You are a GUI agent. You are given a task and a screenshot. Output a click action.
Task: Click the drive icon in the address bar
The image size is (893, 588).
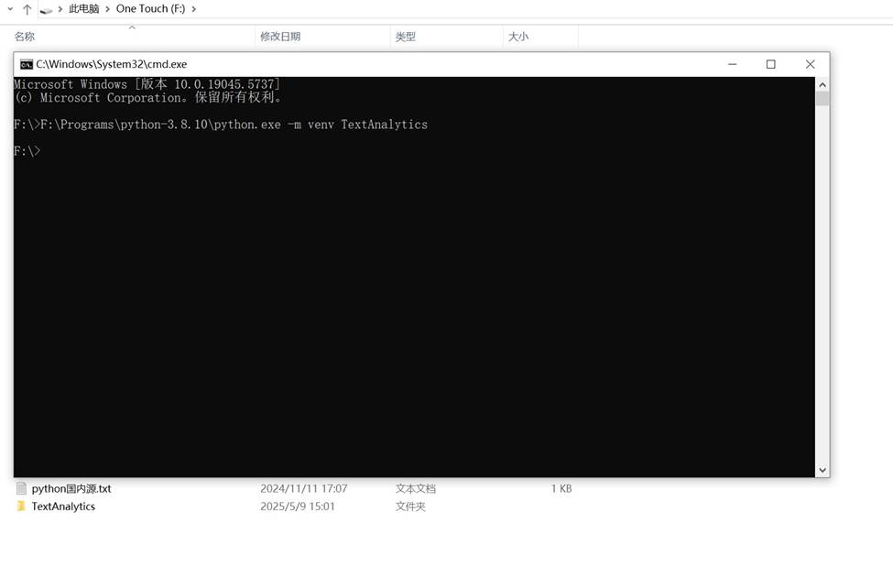pyautogui.click(x=46, y=8)
